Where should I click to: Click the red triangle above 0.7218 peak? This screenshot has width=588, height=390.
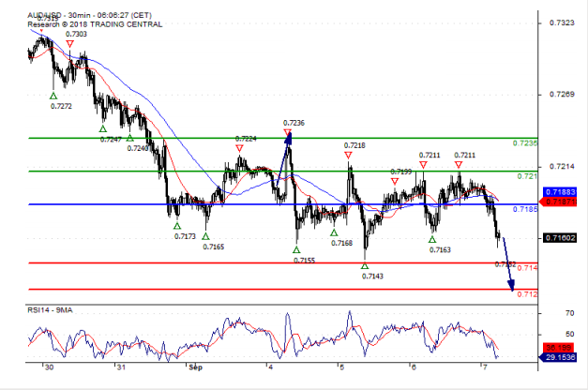(x=349, y=155)
